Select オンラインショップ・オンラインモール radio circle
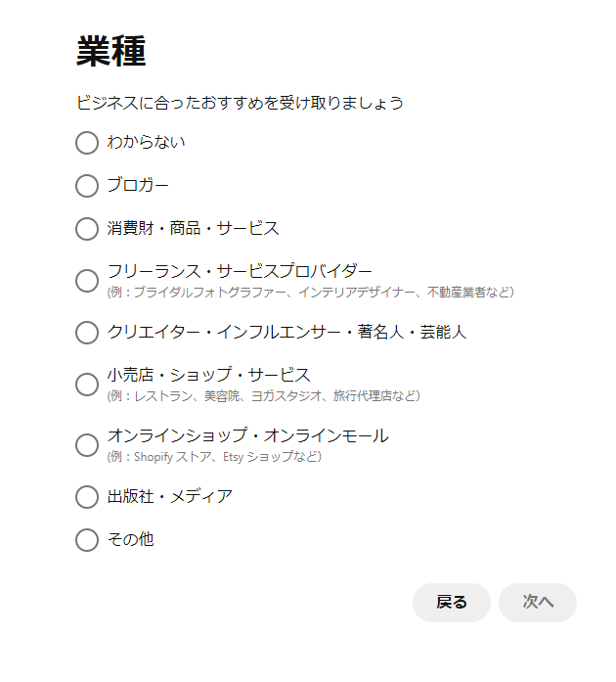The height and width of the screenshot is (682, 616). pos(87,445)
